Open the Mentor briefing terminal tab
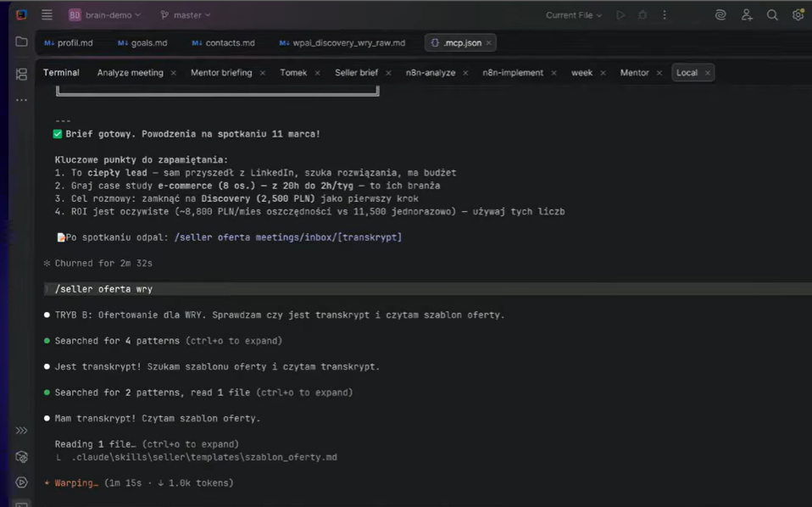Viewport: 812px width, 507px height. pyautogui.click(x=221, y=73)
